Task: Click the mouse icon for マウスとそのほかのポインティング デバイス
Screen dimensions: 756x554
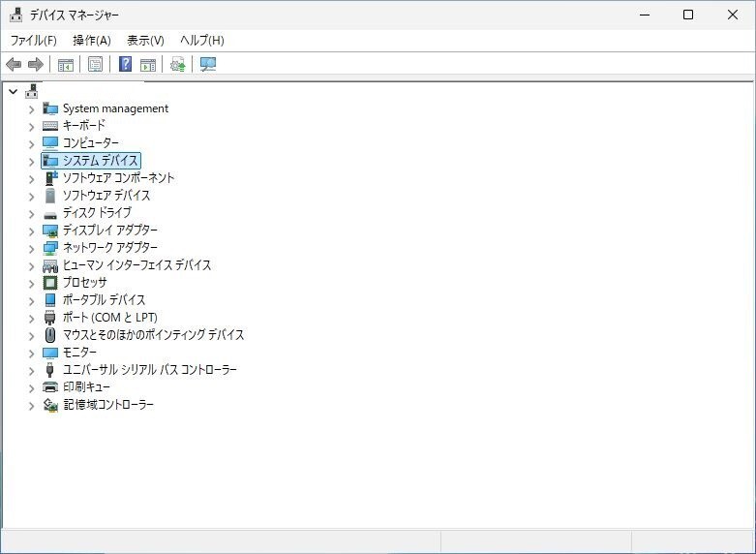Action: [x=50, y=335]
